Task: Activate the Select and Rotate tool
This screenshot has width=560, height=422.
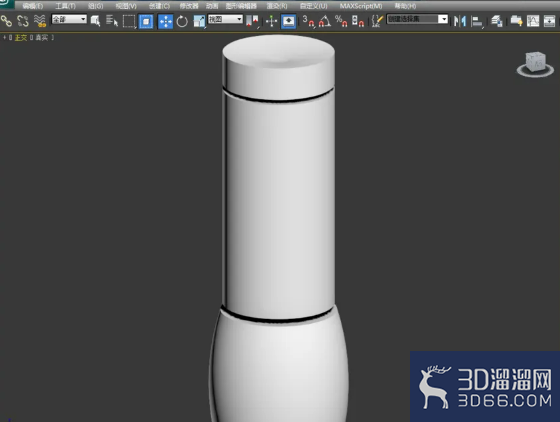Action: [182, 21]
